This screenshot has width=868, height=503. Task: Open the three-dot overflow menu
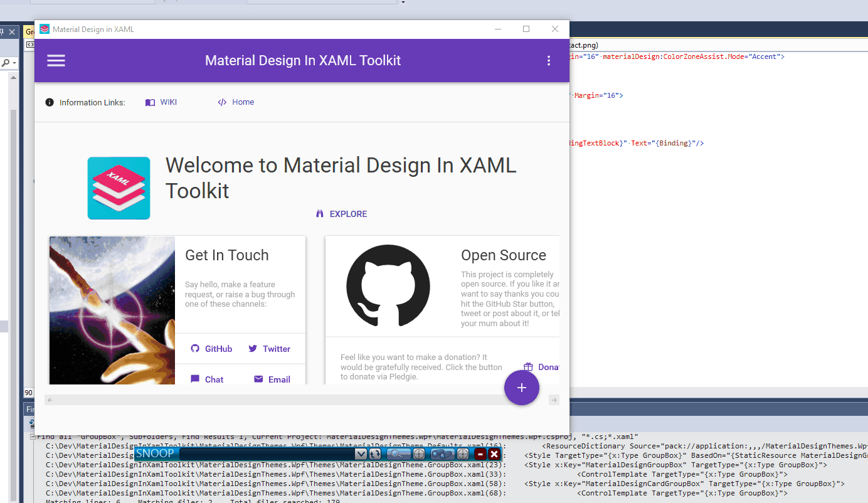tap(549, 60)
